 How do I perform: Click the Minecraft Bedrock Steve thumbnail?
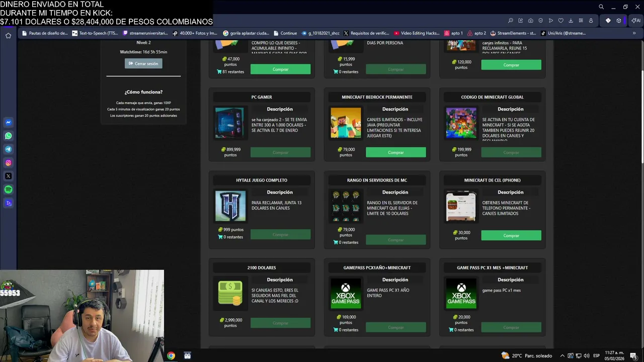coord(346,123)
